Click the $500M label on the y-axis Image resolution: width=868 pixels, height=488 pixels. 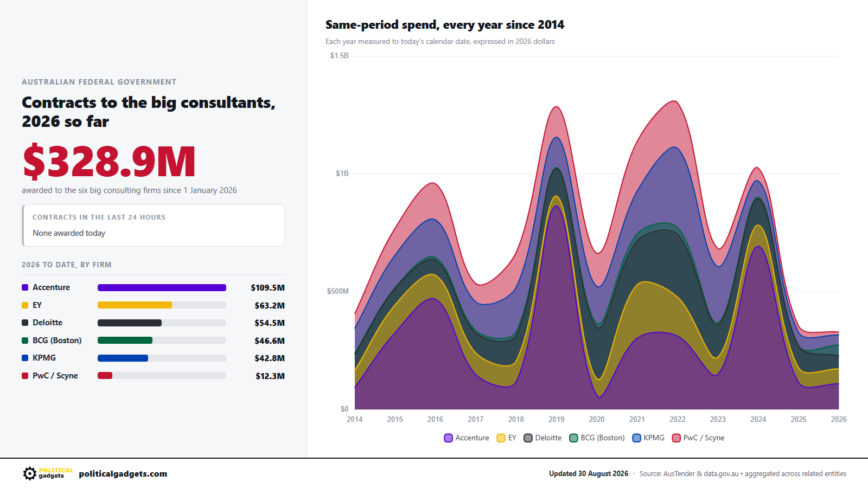[x=338, y=292]
